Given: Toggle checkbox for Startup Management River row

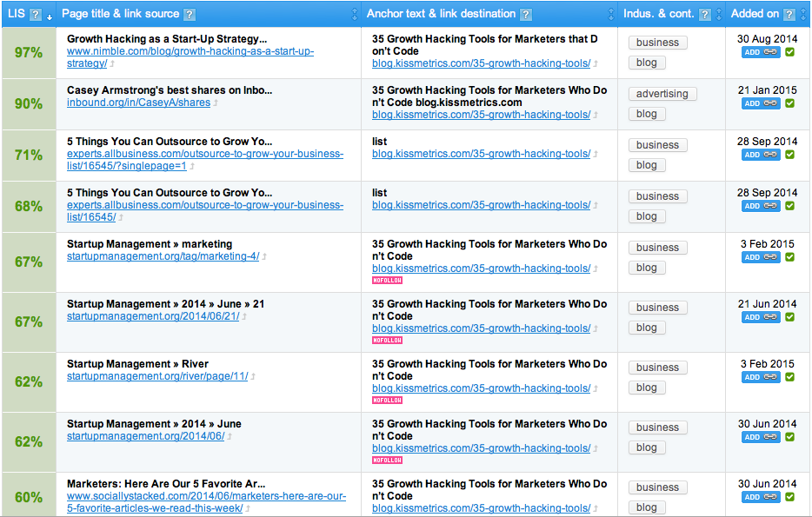Looking at the screenshot, I should pyautogui.click(x=789, y=377).
